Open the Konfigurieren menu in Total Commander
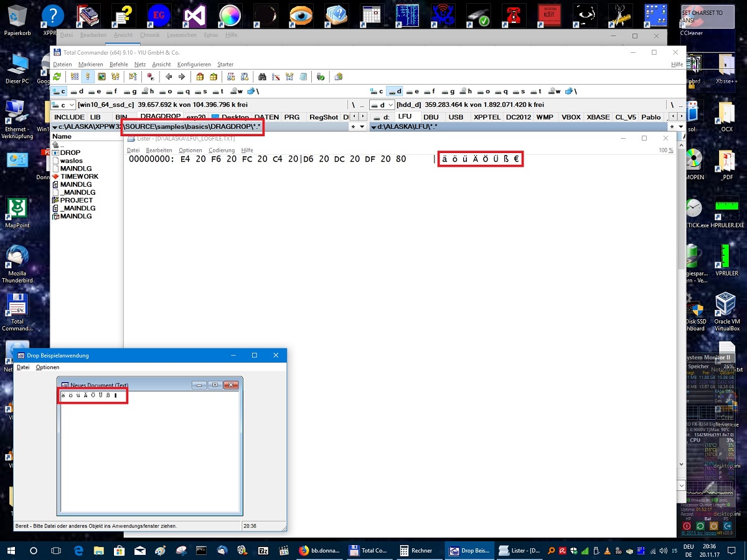The image size is (747, 560). (193, 65)
